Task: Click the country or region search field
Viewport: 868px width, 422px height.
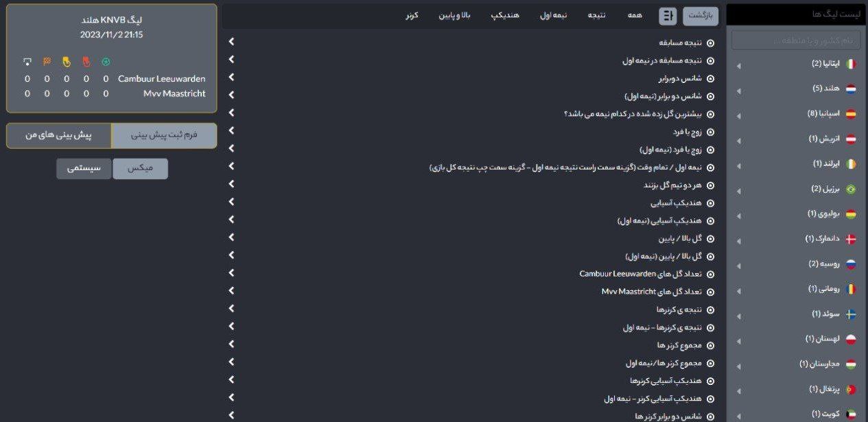Action: click(795, 40)
